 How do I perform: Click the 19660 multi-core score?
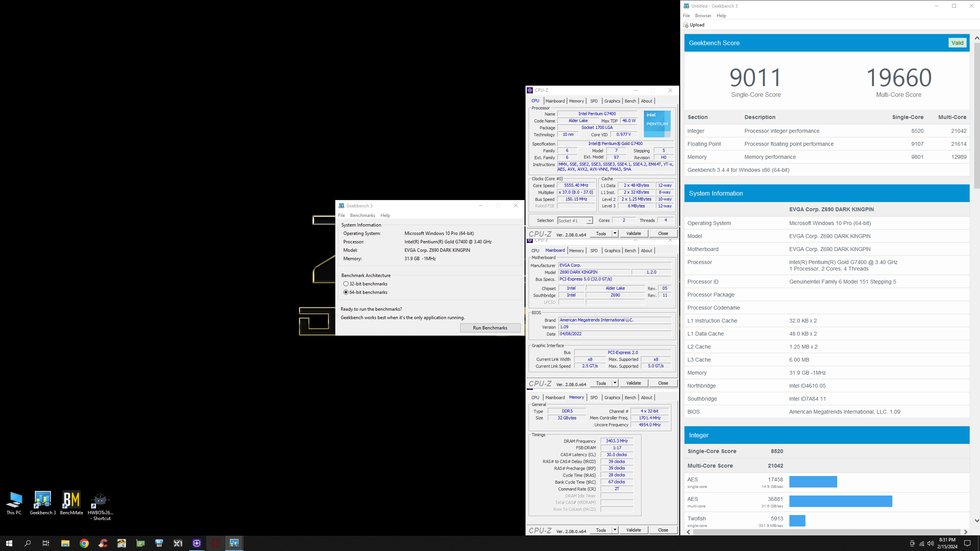(899, 78)
